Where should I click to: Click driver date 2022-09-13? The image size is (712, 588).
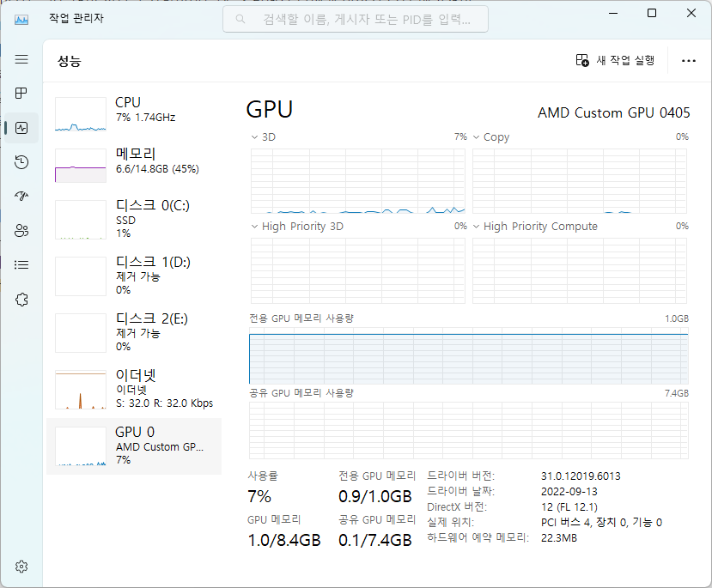(569, 491)
